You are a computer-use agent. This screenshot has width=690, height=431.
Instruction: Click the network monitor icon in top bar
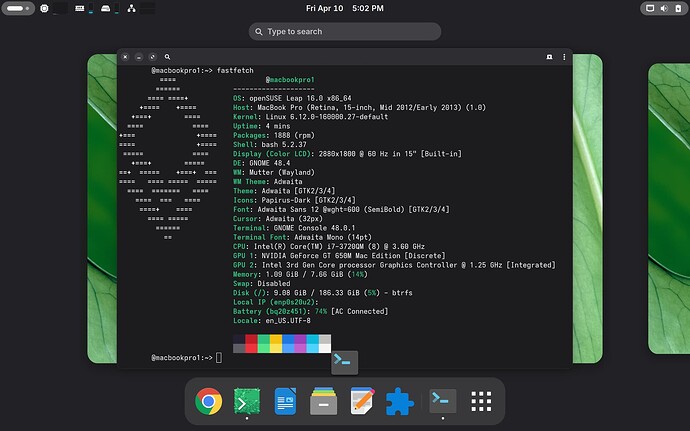pyautogui.click(x=131, y=8)
